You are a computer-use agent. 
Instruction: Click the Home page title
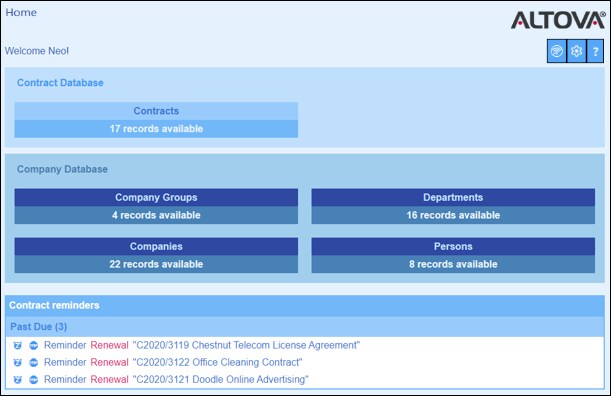[x=21, y=12]
